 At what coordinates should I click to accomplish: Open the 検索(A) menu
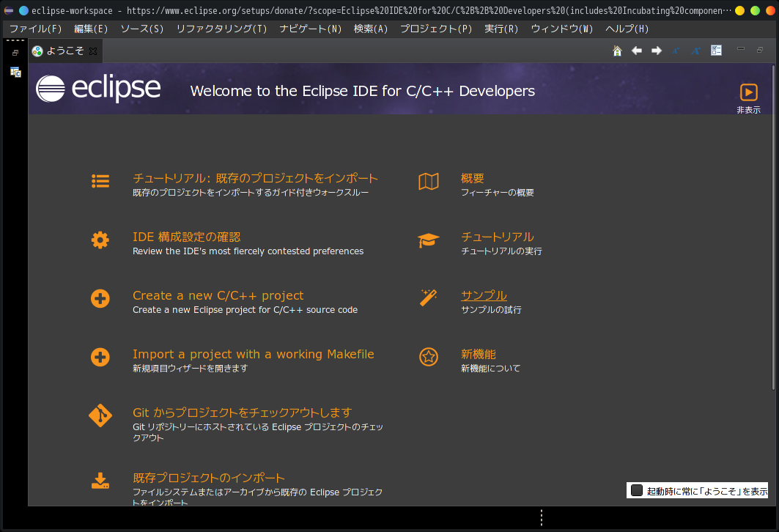point(371,29)
